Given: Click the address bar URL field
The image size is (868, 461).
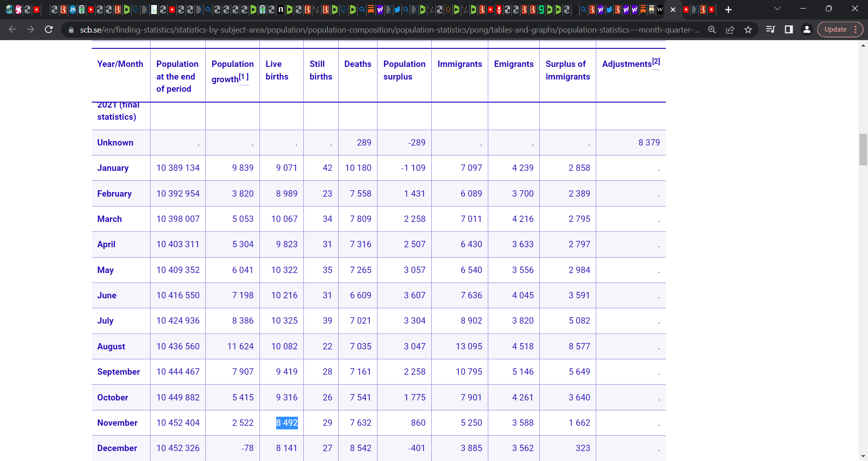Looking at the screenshot, I should pyautogui.click(x=389, y=29).
